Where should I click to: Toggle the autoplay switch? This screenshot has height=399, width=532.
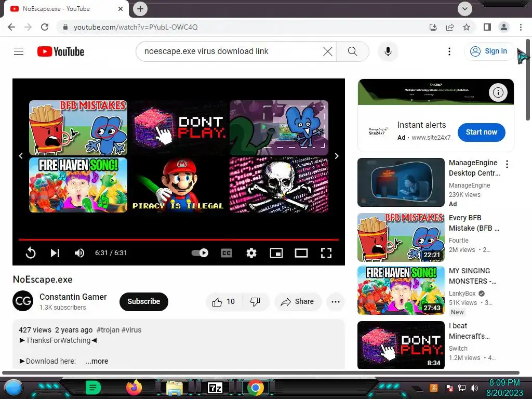pyautogui.click(x=200, y=253)
